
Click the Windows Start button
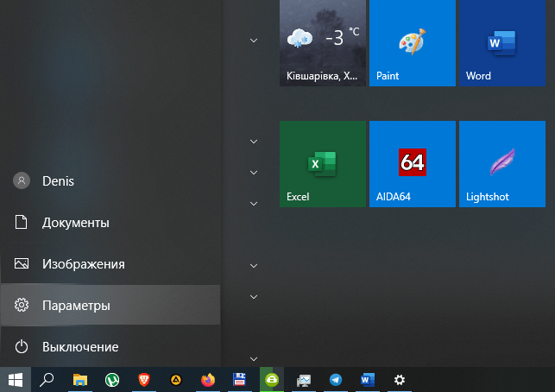(x=16, y=380)
